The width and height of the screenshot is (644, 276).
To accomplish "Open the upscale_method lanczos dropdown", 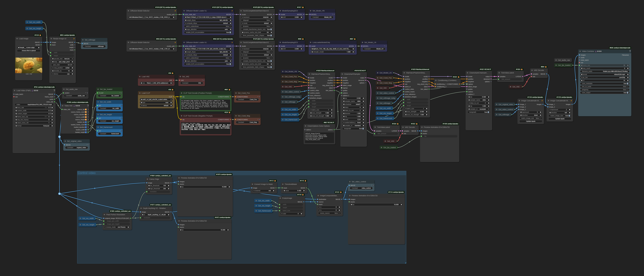I will point(63,59).
